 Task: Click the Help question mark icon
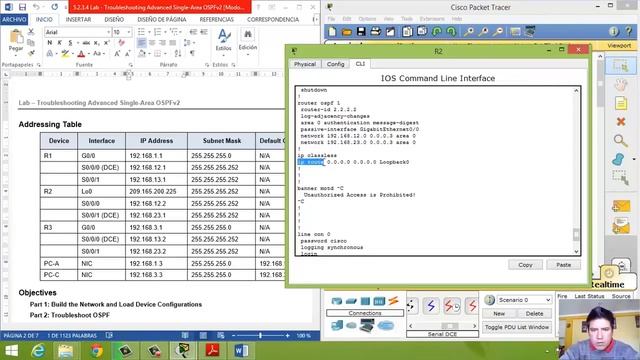tap(629, 31)
